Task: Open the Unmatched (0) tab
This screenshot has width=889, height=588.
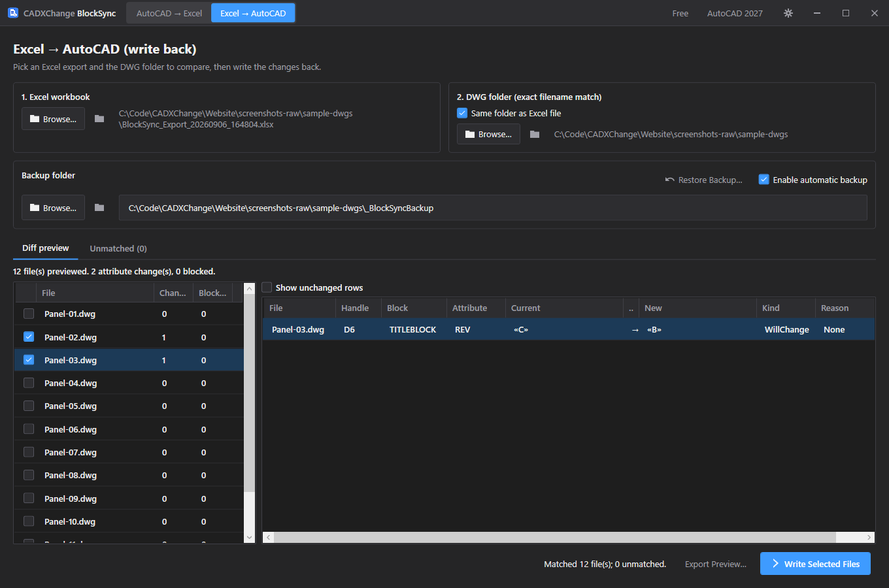Action: click(x=118, y=248)
